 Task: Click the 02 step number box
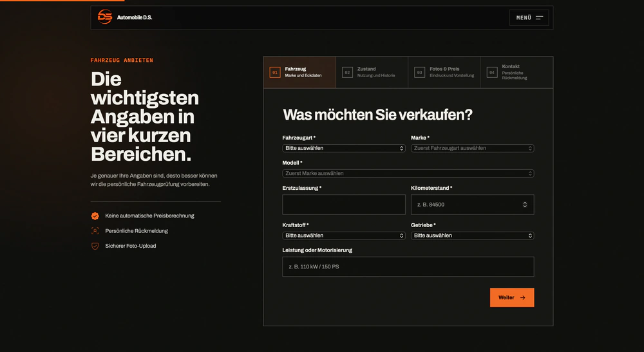click(x=347, y=72)
